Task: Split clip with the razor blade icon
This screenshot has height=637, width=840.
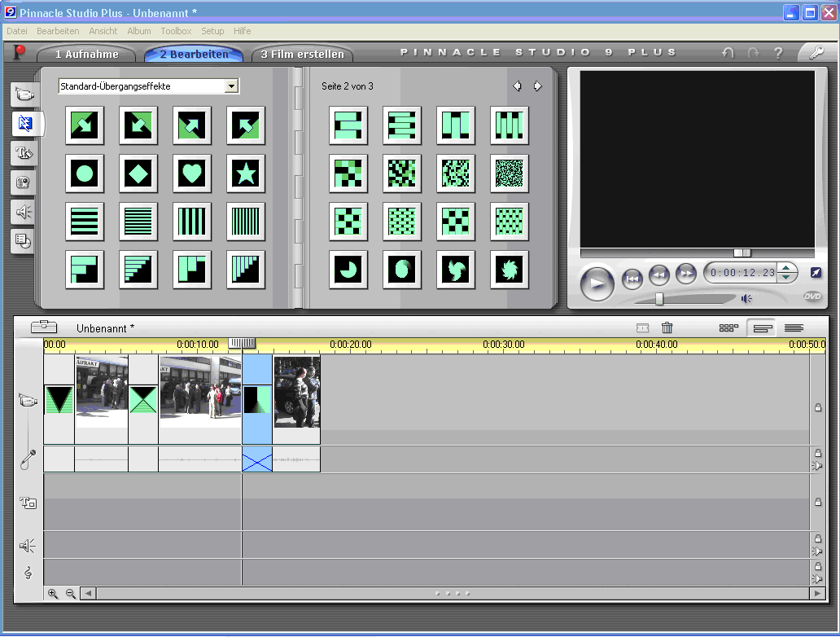Action: (x=642, y=327)
